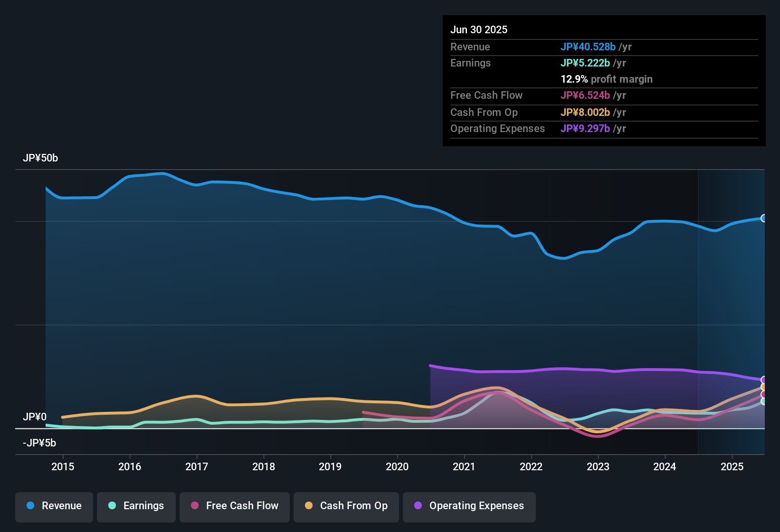Expand the Cash From Op legend entry
The height and width of the screenshot is (532, 780).
click(346, 506)
